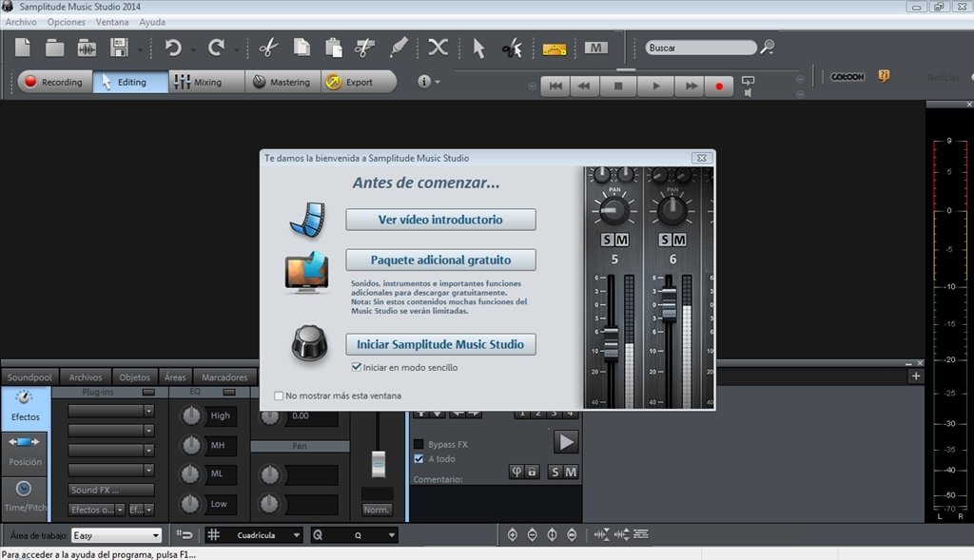
Task: Enable the Bypass FX checkbox
Action: pyautogui.click(x=419, y=444)
